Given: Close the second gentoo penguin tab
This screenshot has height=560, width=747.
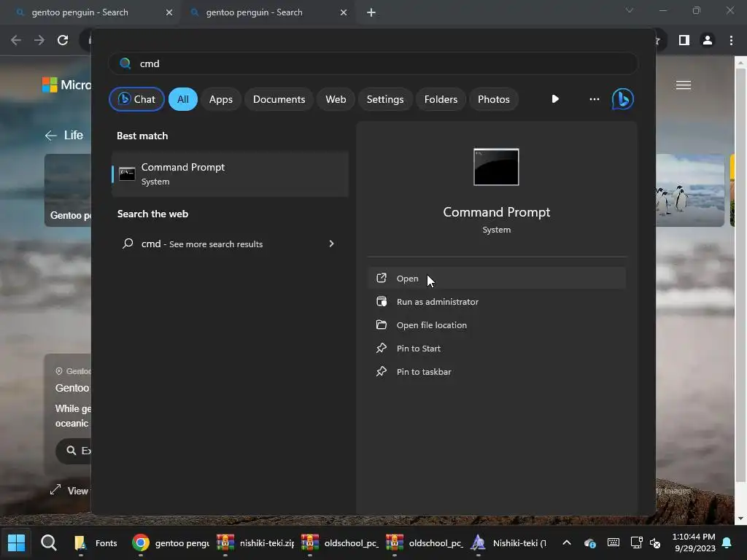Looking at the screenshot, I should [x=344, y=12].
